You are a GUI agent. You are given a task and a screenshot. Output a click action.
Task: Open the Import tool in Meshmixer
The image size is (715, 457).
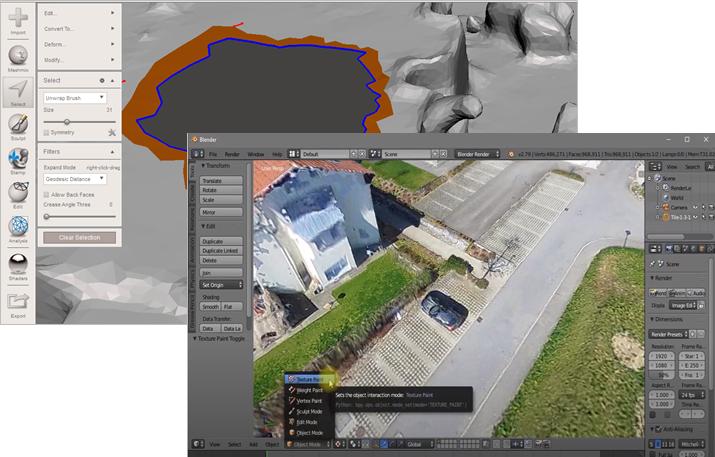18,21
